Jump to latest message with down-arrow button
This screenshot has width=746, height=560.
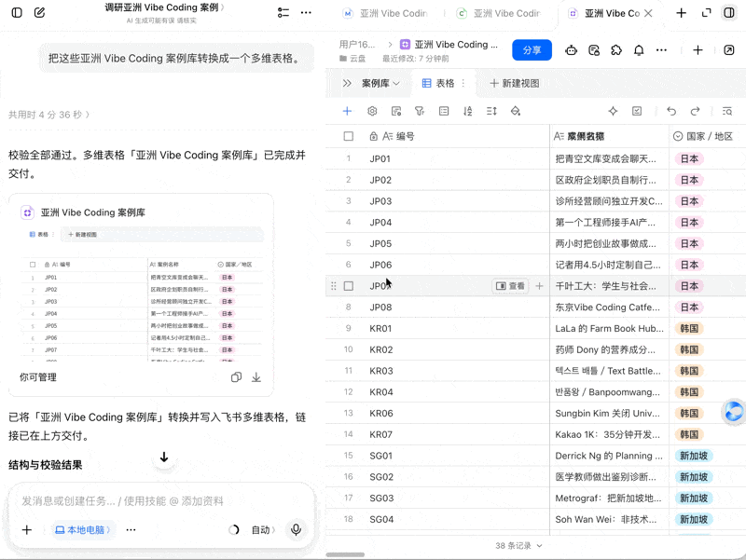[164, 458]
